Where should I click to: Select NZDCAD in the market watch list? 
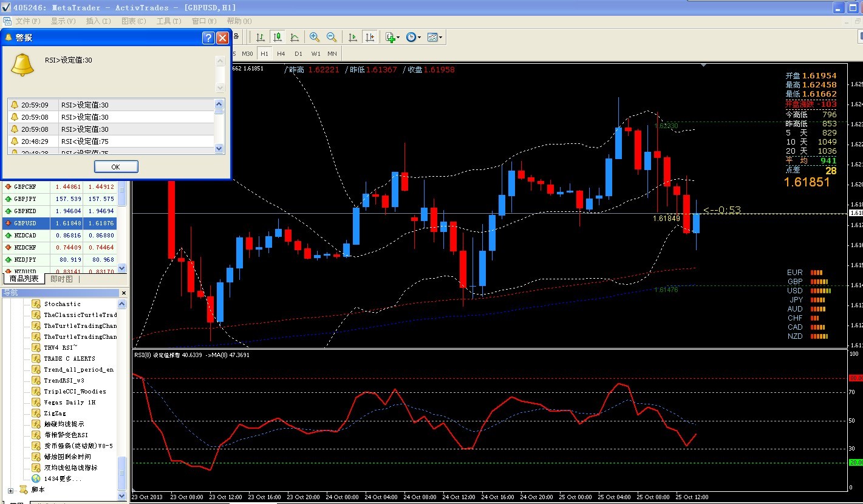point(60,235)
